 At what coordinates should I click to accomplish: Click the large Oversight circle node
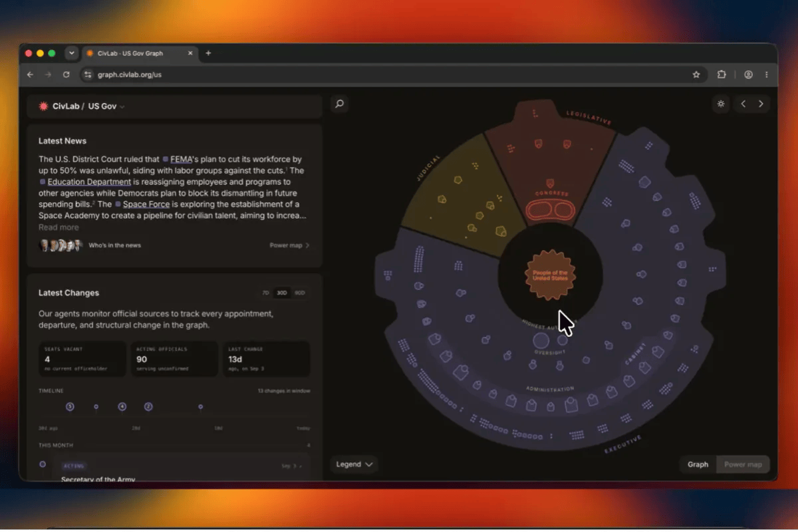(541, 341)
